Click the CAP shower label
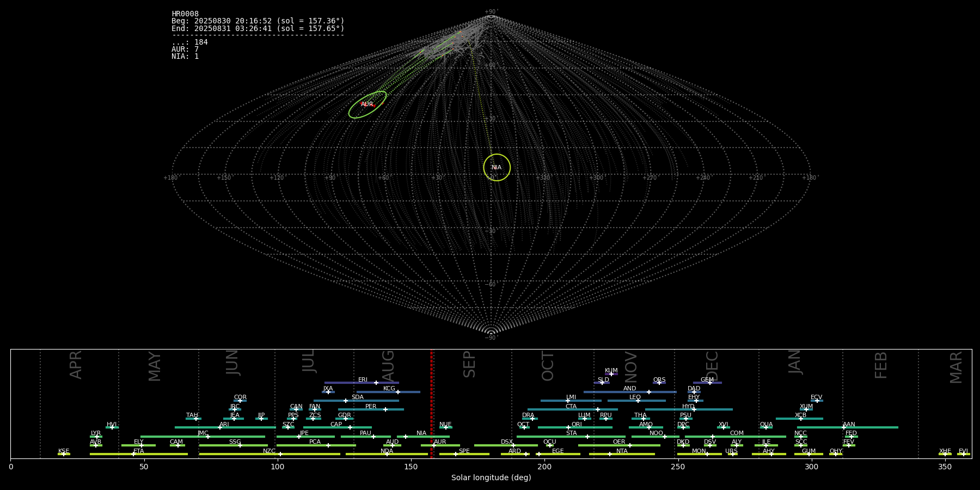980x490 pixels. 336,425
